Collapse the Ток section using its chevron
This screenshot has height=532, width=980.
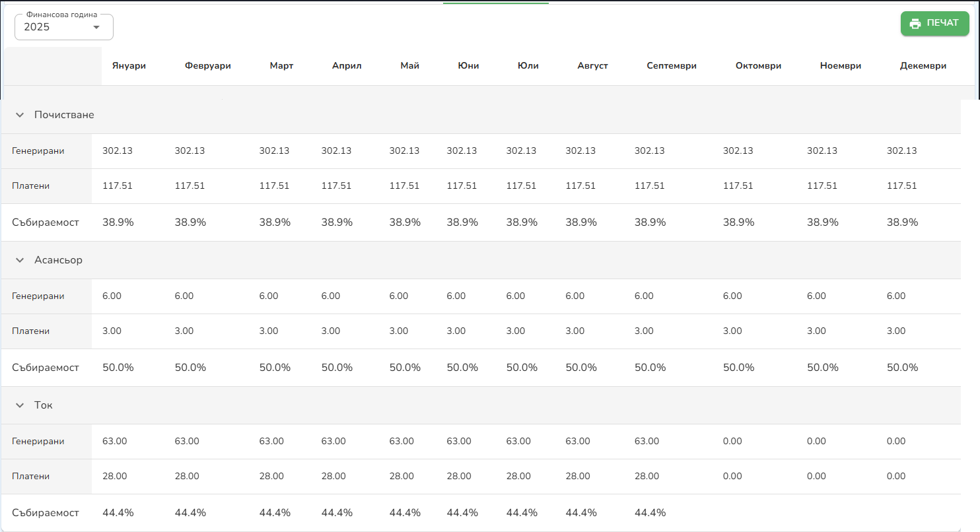pyautogui.click(x=20, y=405)
